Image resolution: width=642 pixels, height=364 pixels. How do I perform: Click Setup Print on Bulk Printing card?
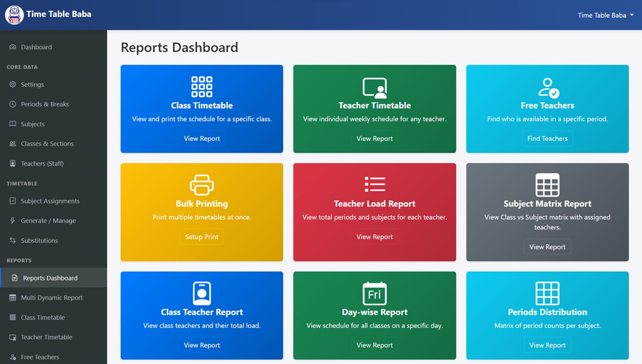[x=201, y=237]
